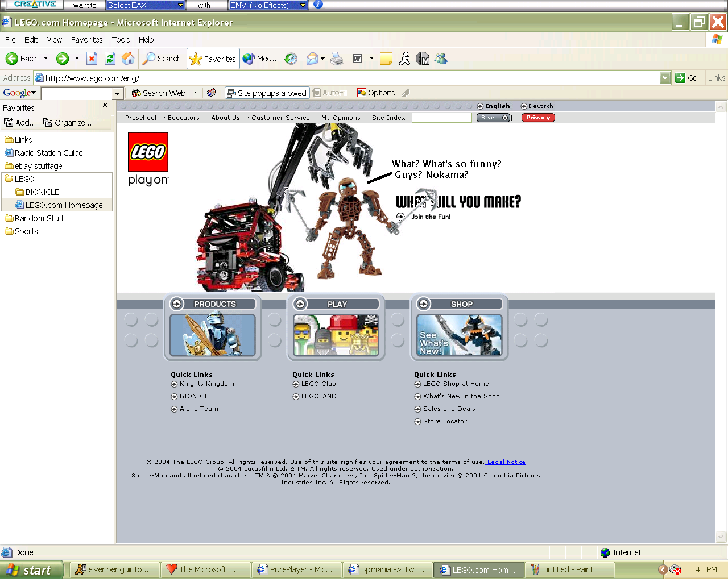728x582 pixels.
Task: Open the Select EAX dropdown
Action: click(145, 5)
